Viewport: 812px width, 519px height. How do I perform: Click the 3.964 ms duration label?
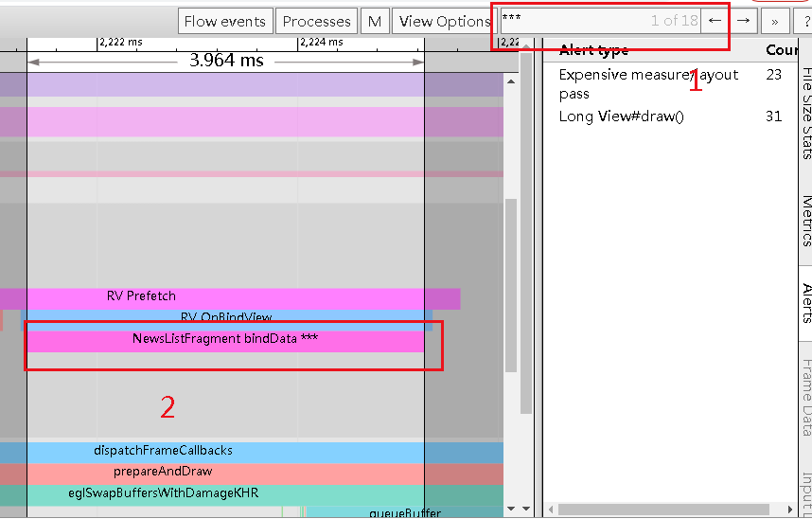[226, 61]
